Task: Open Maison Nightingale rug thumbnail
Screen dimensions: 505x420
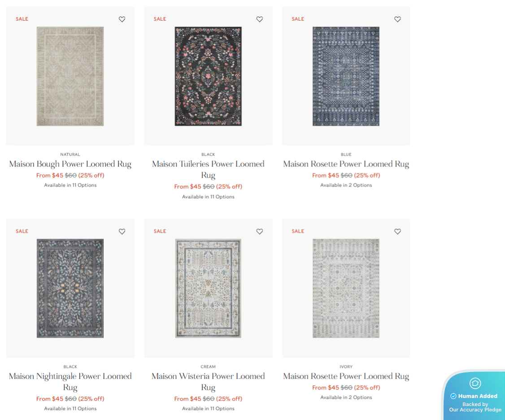Action: click(x=70, y=288)
